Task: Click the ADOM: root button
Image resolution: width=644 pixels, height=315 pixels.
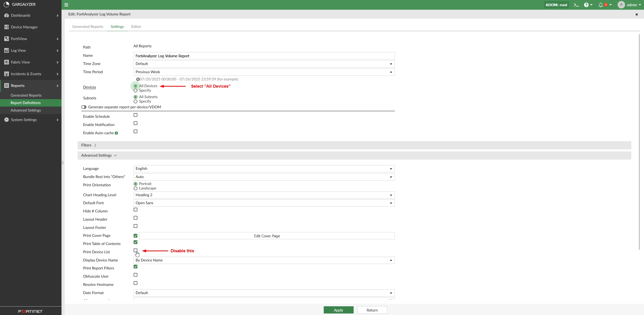Action: coord(556,5)
